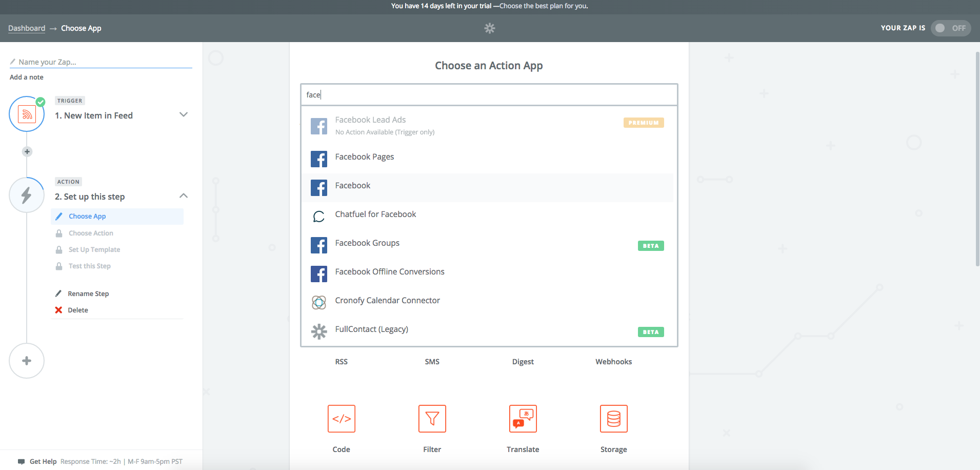Select the Storage app icon
Screen dimensions: 980x470
[614, 419]
